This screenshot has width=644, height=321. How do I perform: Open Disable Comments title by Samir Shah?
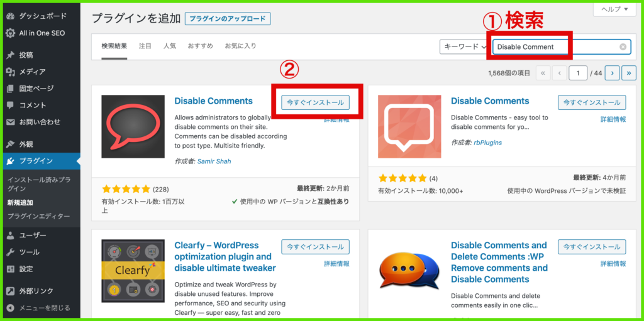coord(214,101)
